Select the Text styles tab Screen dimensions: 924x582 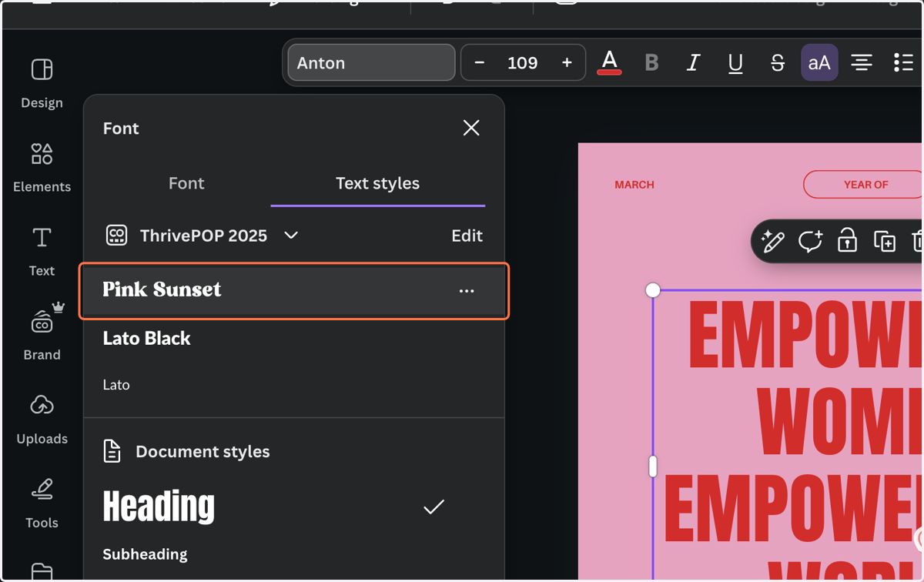[x=377, y=183]
